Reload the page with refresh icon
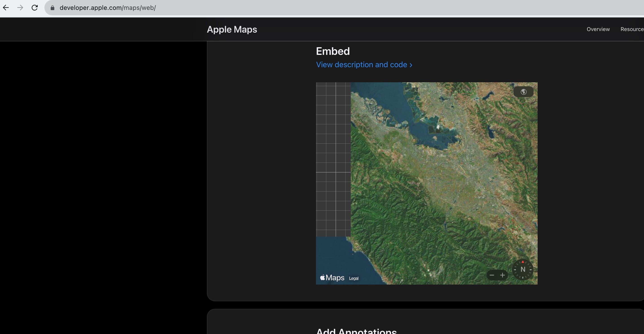This screenshot has width=644, height=334. (x=35, y=8)
